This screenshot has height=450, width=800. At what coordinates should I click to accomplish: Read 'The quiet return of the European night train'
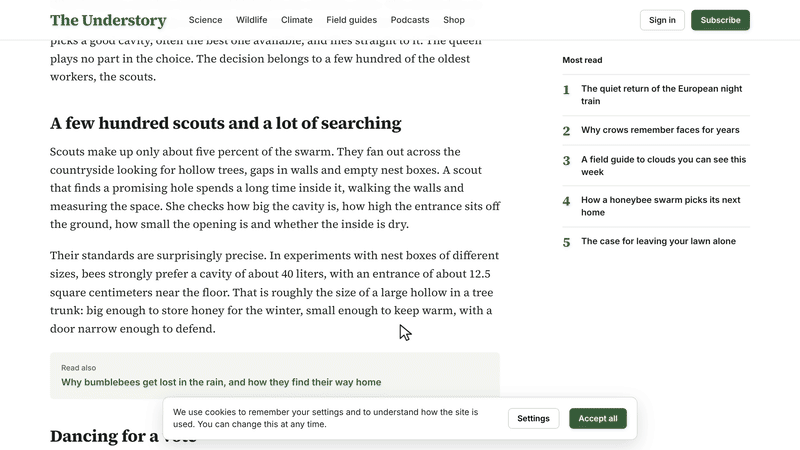[x=661, y=95]
